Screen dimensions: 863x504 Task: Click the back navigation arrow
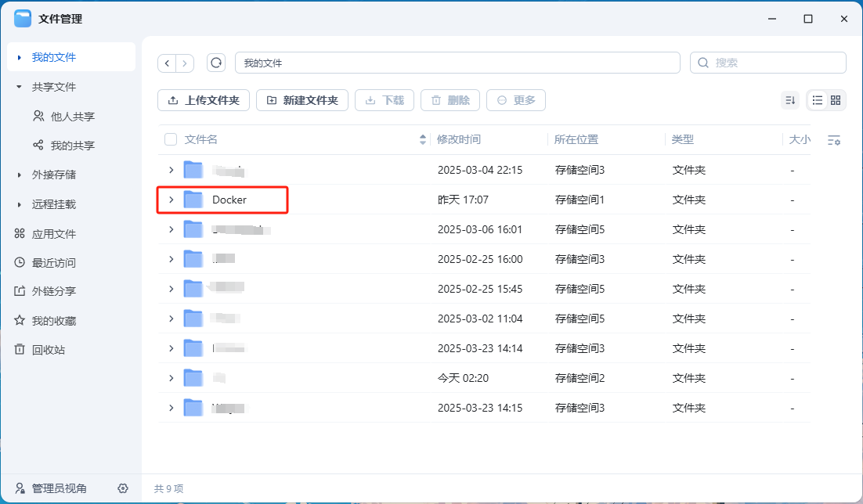[167, 63]
